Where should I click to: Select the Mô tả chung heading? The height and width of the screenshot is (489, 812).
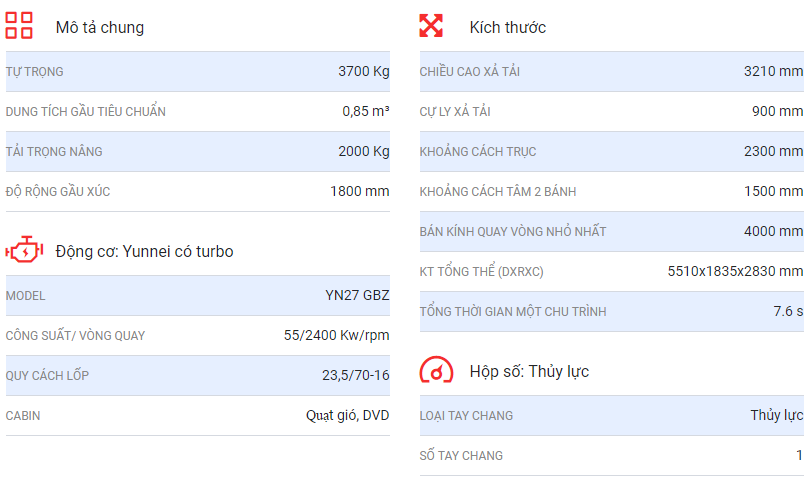point(100,27)
